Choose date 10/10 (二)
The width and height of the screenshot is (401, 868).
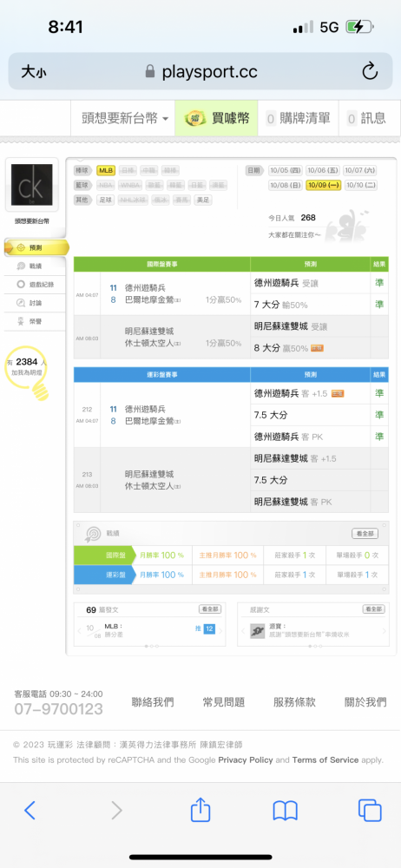[x=361, y=186]
